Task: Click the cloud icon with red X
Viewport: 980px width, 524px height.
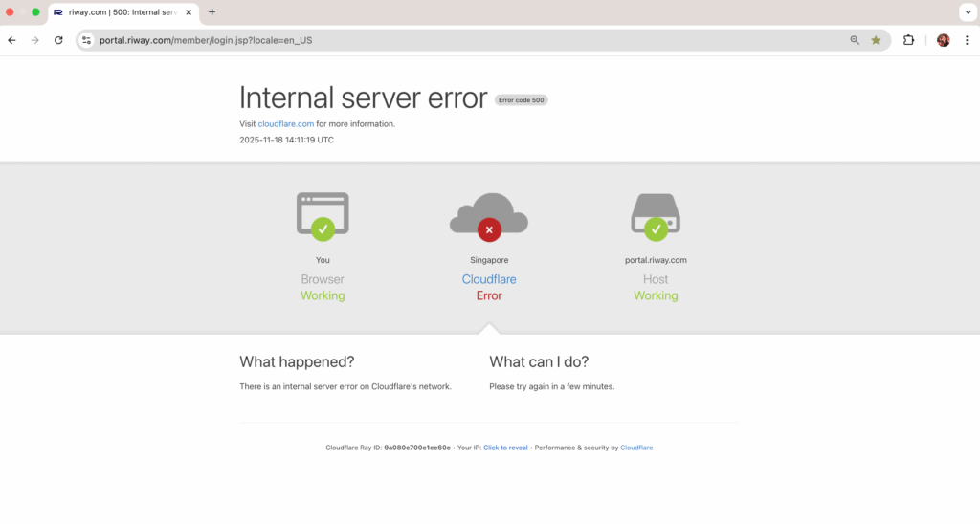Action: (x=489, y=216)
